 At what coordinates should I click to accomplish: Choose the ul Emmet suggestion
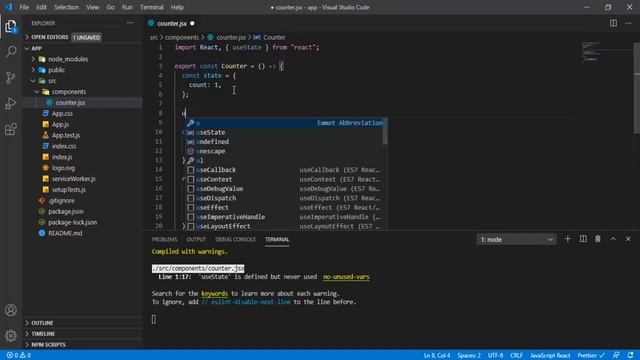(x=284, y=160)
